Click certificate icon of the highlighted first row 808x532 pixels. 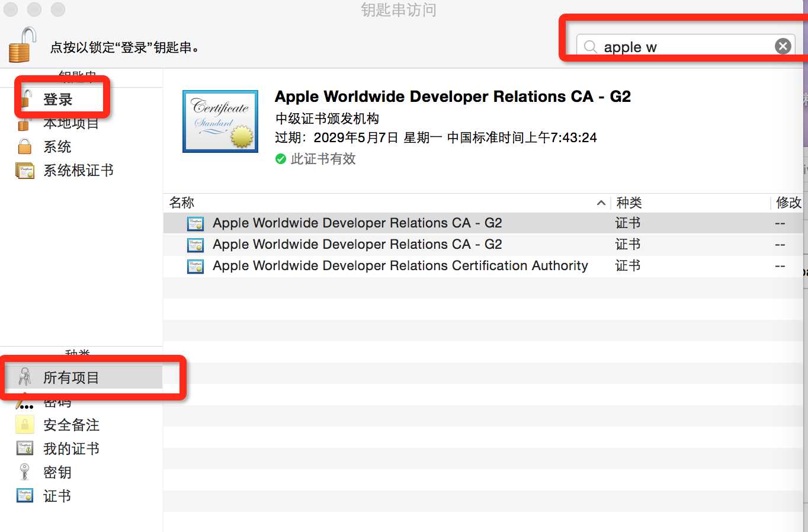[x=195, y=224]
